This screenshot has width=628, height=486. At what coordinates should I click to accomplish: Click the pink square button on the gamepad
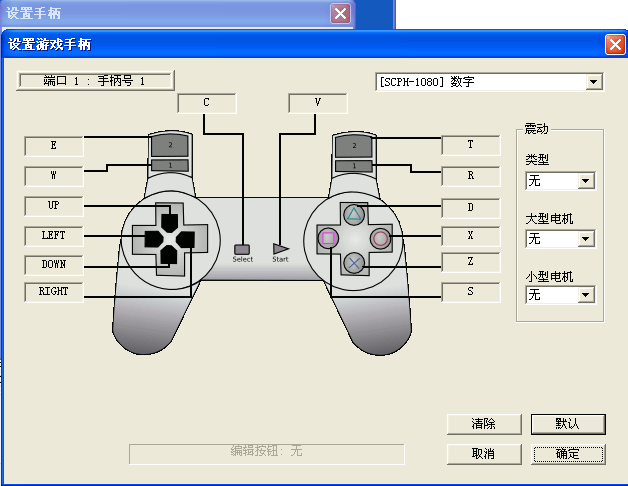point(328,238)
